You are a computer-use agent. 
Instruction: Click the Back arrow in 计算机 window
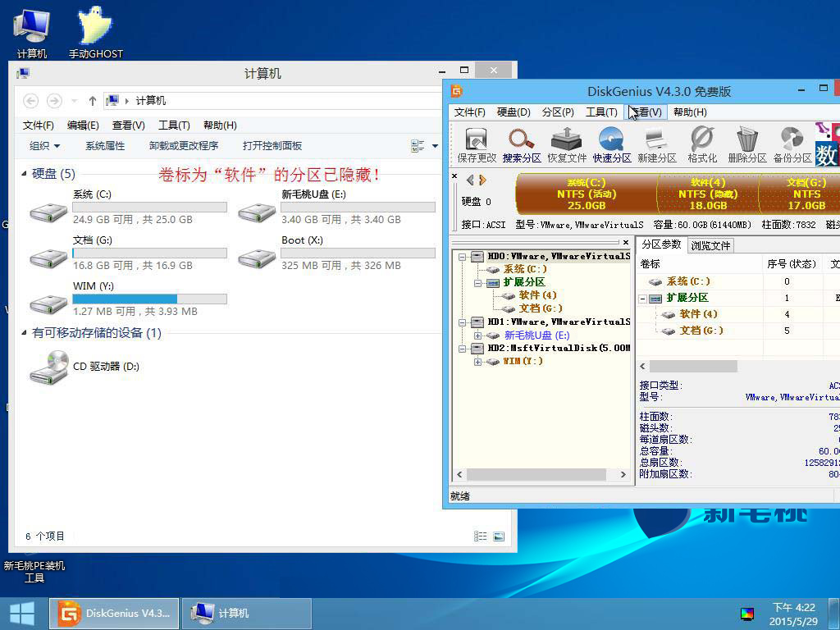(31, 101)
